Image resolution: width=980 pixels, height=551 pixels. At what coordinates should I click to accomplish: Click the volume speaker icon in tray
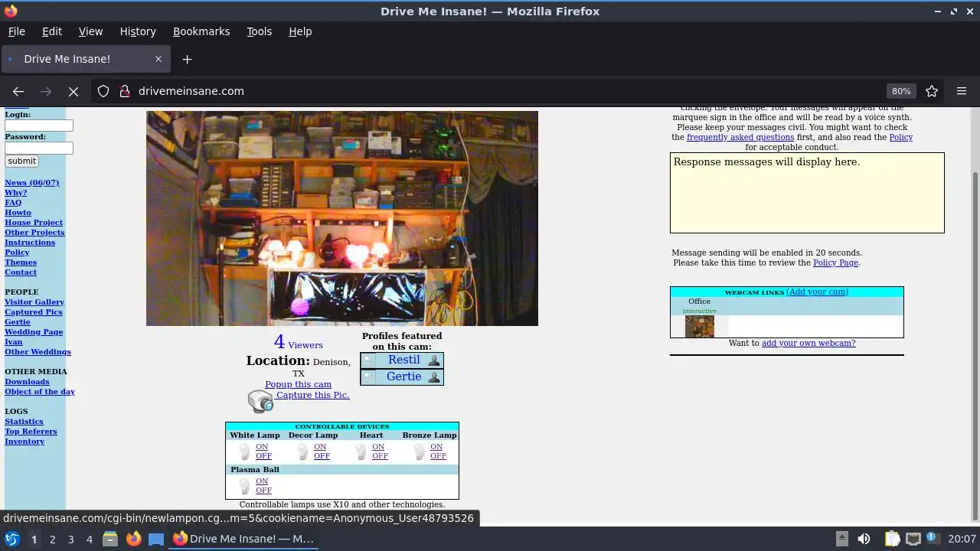(x=864, y=539)
